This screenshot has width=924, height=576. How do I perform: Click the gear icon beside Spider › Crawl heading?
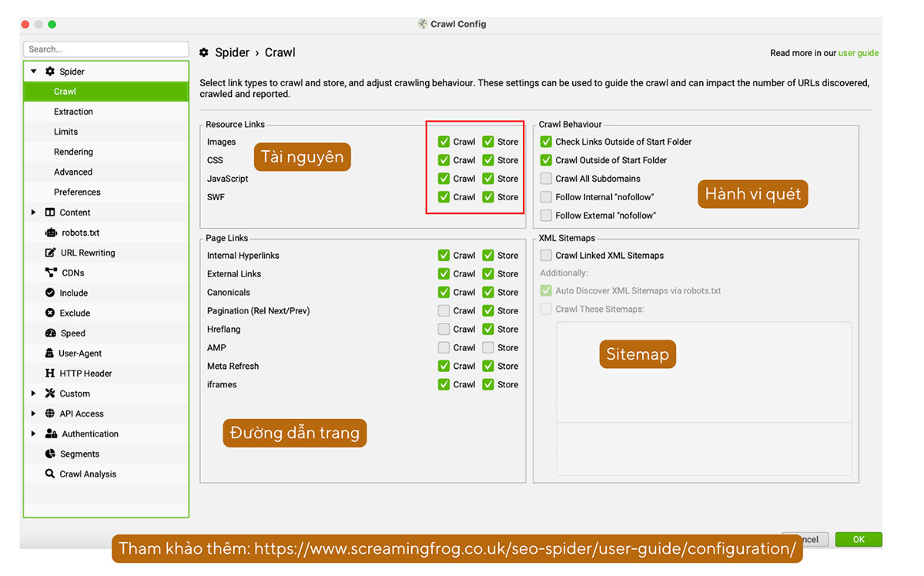coord(204,53)
